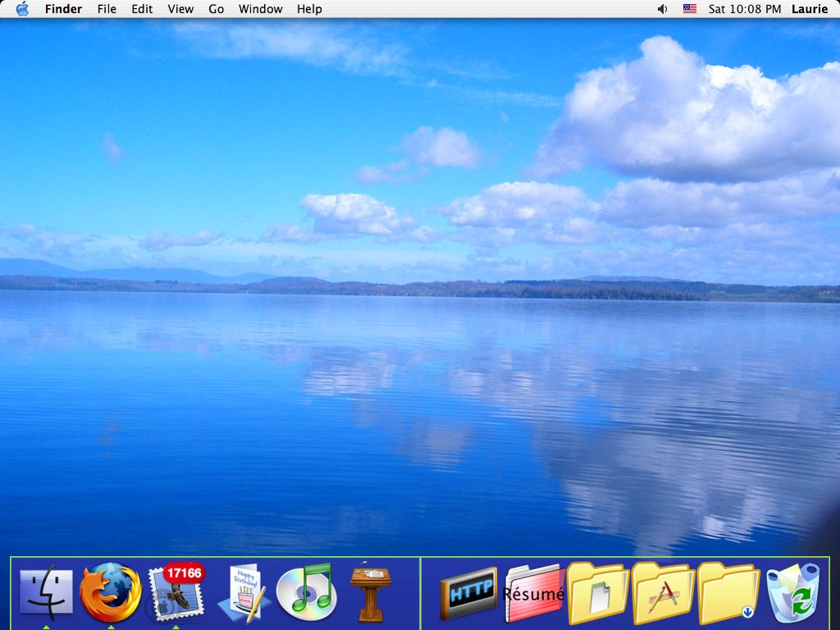Open the View menu
Image resolution: width=840 pixels, height=630 pixels.
point(180,9)
